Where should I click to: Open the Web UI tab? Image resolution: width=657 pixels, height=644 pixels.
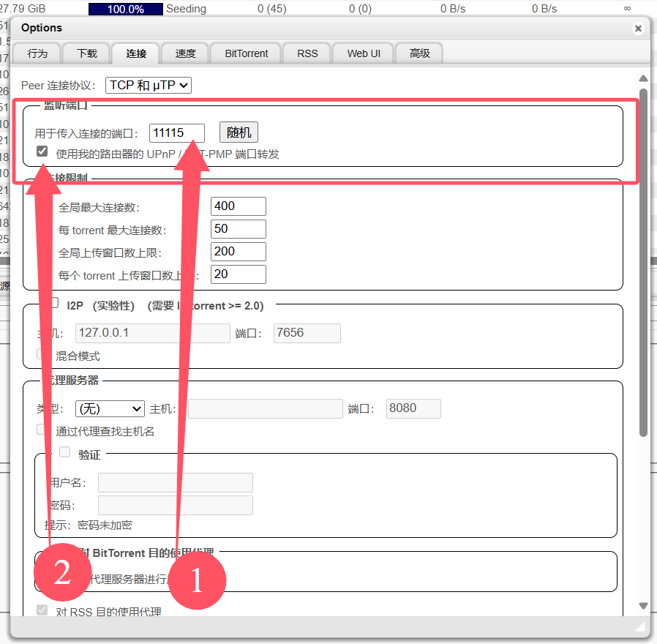(364, 53)
